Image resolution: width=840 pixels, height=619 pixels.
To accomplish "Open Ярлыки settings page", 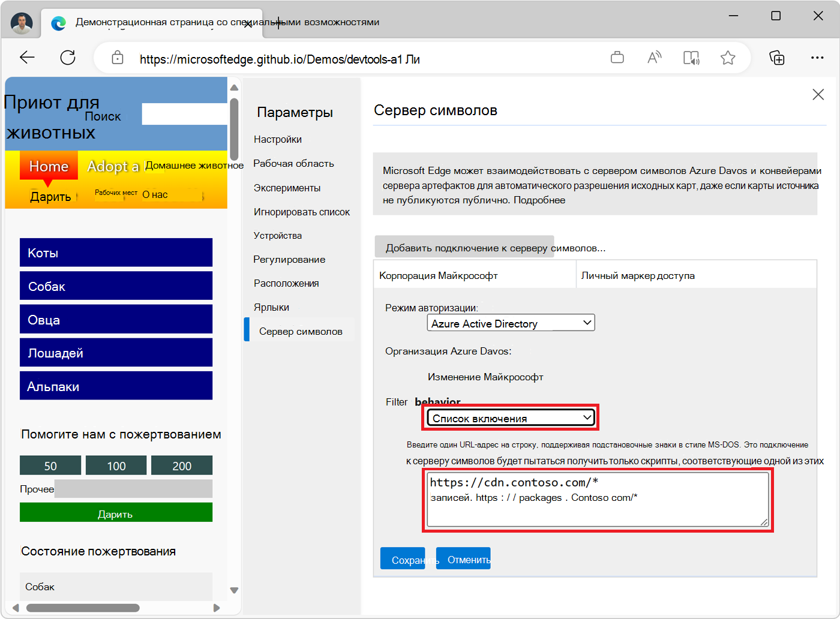I will (x=271, y=307).
